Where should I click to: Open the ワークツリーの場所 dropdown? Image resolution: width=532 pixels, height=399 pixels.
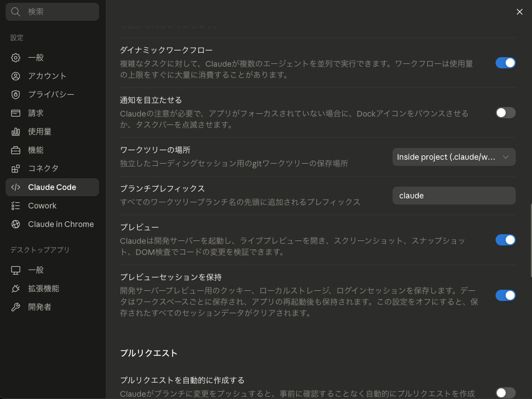(454, 157)
